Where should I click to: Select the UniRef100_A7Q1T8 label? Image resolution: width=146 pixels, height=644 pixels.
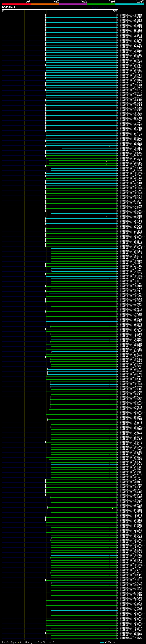point(131,35)
